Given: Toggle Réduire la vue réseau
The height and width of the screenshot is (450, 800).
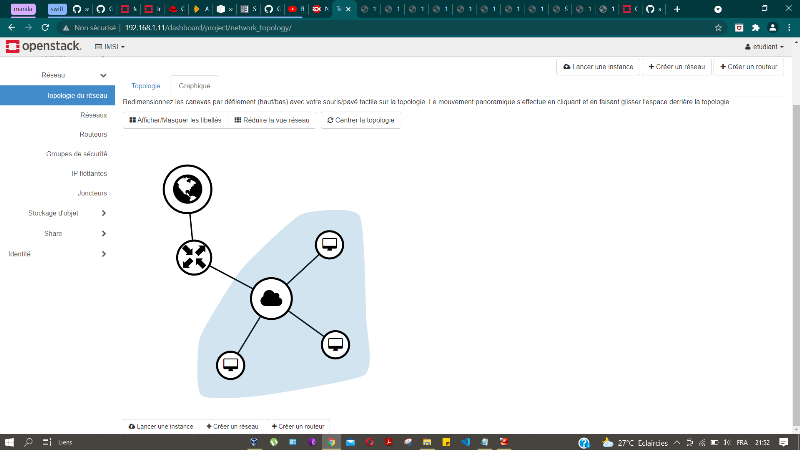Looking at the screenshot, I should (272, 120).
